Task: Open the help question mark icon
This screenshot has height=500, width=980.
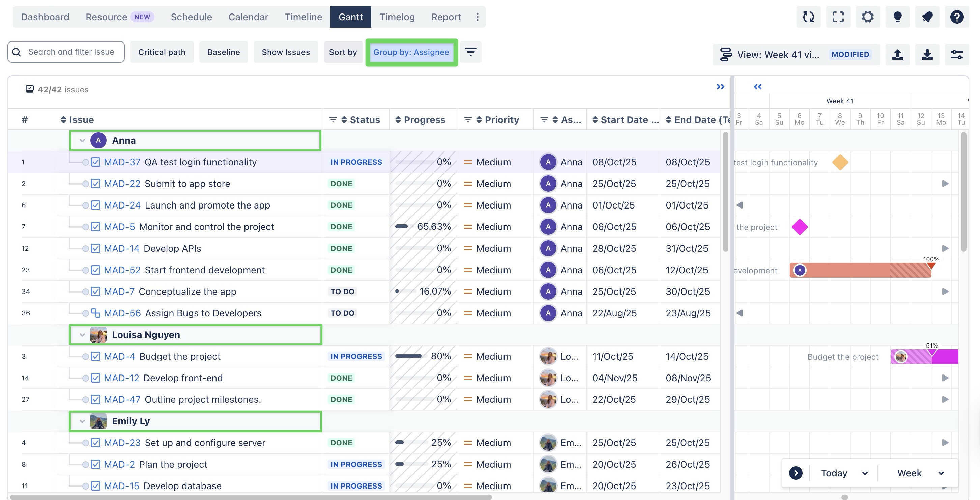Action: tap(957, 17)
